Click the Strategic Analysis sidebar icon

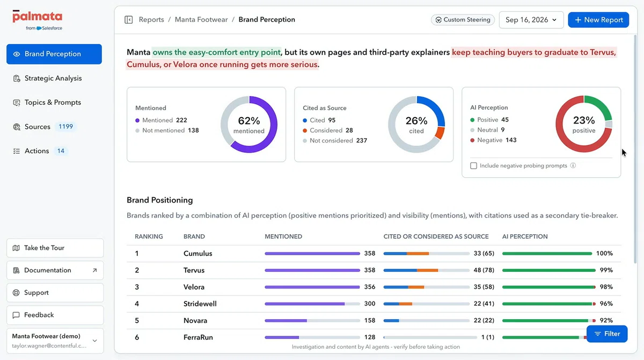[17, 78]
